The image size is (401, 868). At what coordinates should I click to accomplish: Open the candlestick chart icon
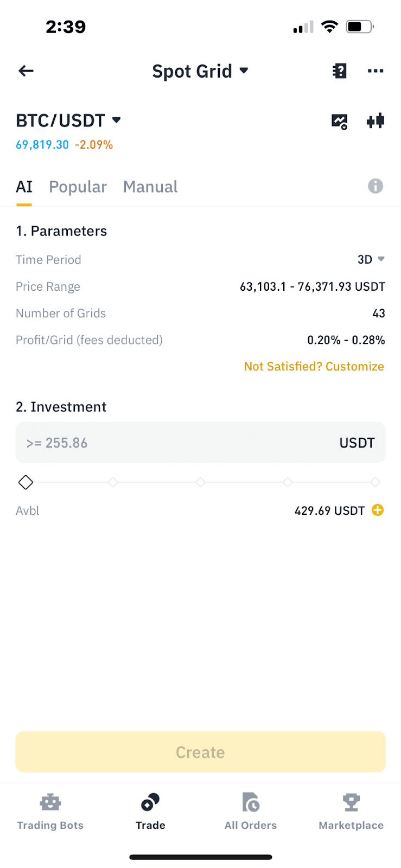375,120
